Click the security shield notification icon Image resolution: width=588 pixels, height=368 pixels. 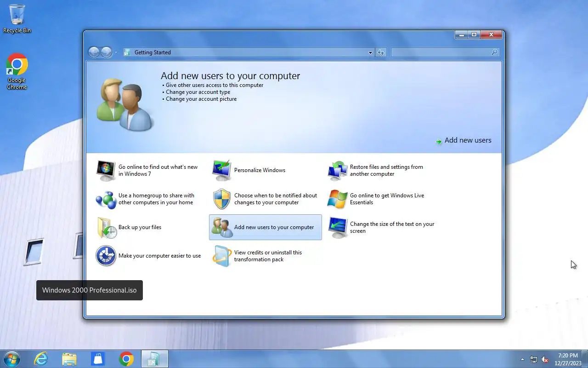click(221, 199)
